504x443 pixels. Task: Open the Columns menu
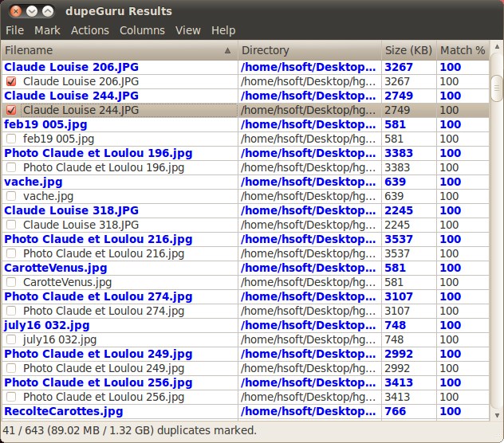click(x=142, y=30)
